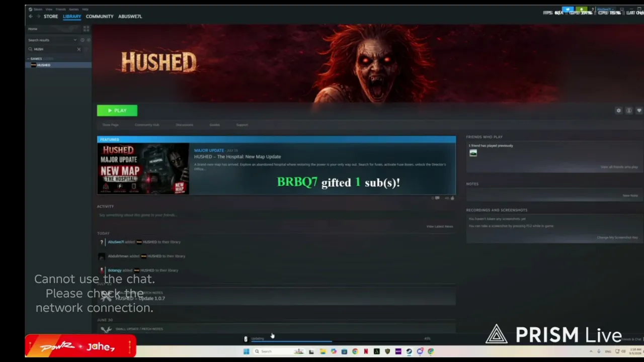Open the Windows Start menu
Image resolution: width=644 pixels, height=362 pixels.
(246, 351)
